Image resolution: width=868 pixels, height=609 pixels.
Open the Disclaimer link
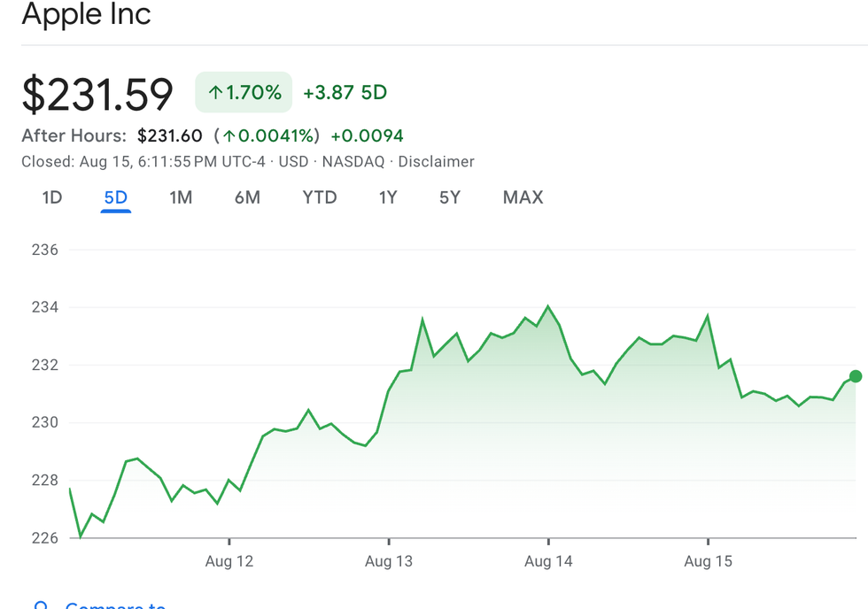(436, 162)
